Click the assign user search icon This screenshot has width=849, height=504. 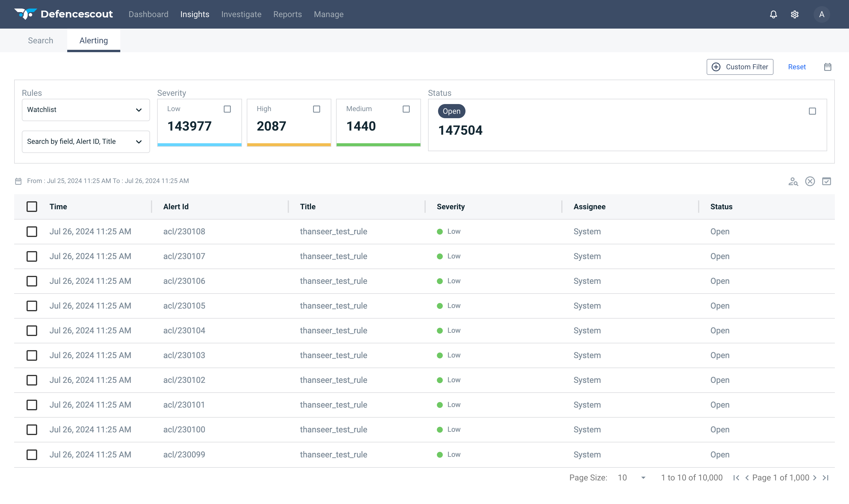point(793,181)
